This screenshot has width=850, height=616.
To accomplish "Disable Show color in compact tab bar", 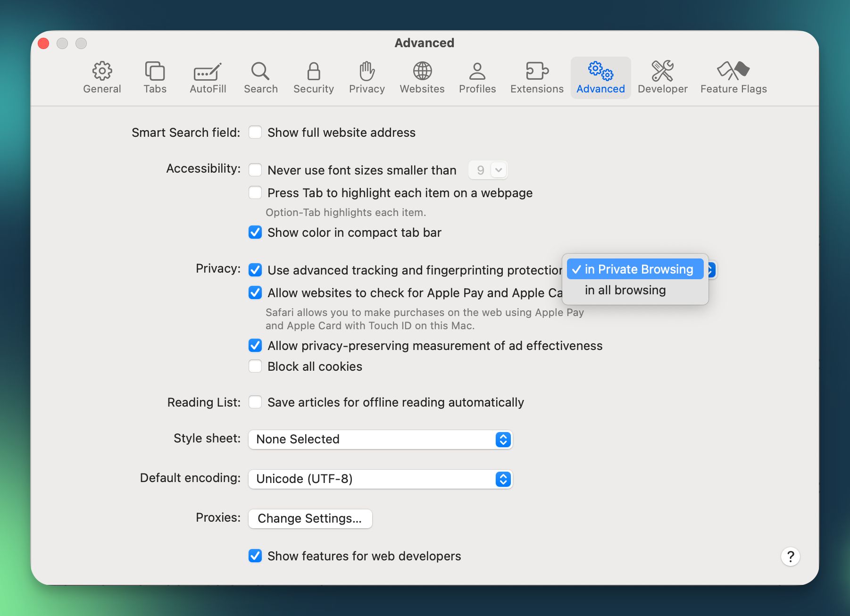I will pos(255,232).
